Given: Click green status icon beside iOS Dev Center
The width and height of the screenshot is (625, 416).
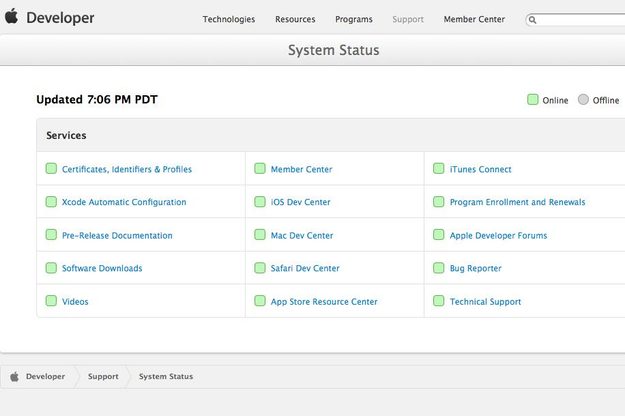Looking at the screenshot, I should point(260,202).
